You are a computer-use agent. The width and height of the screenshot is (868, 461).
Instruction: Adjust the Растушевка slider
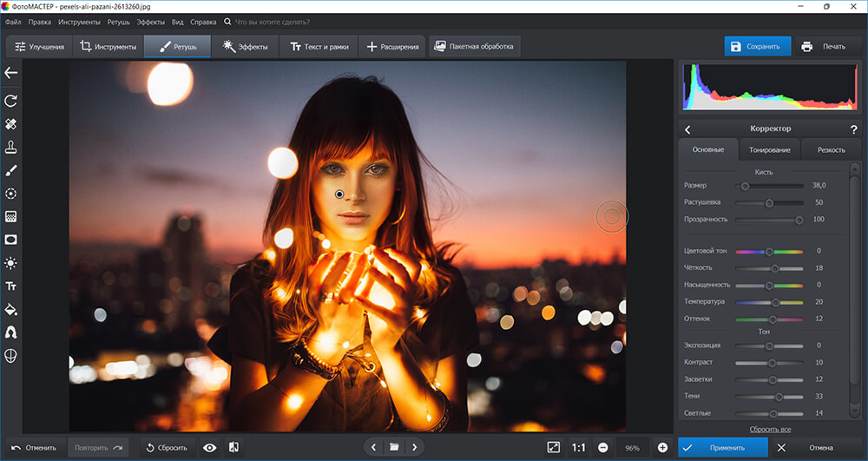point(769,203)
